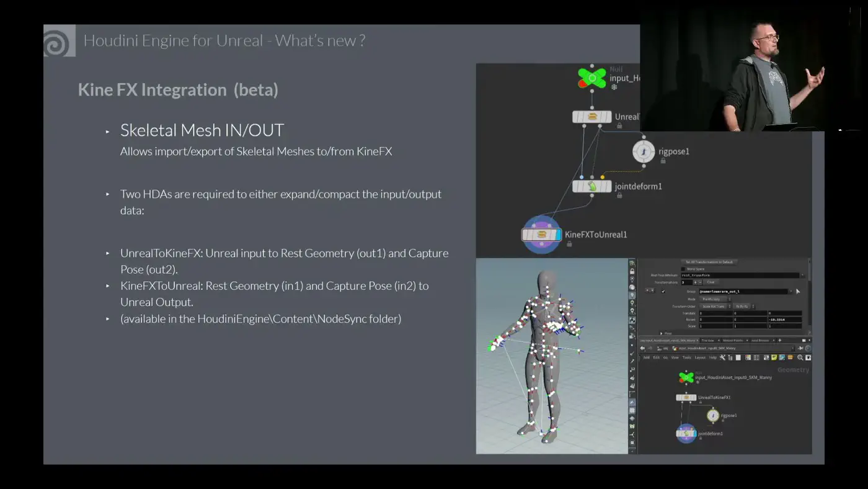The image size is (868, 489).
Task: Open the network path dropdown arrow
Action: pyautogui.click(x=792, y=349)
